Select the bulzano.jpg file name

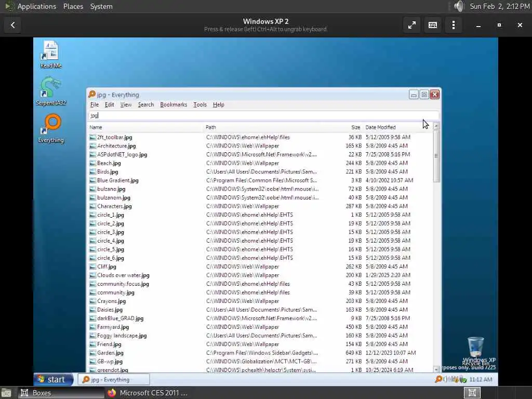[111, 189]
